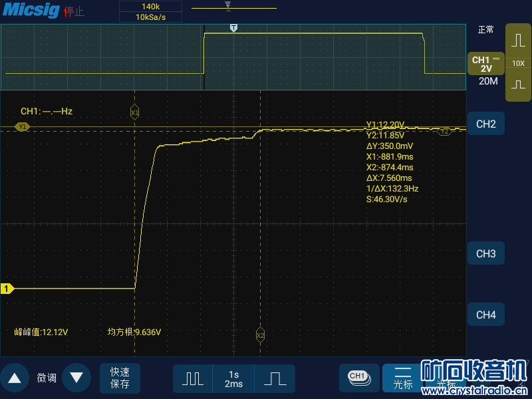The image size is (532, 399).
Task: Tap the 20M bandwidth limit label
Action: tap(488, 81)
